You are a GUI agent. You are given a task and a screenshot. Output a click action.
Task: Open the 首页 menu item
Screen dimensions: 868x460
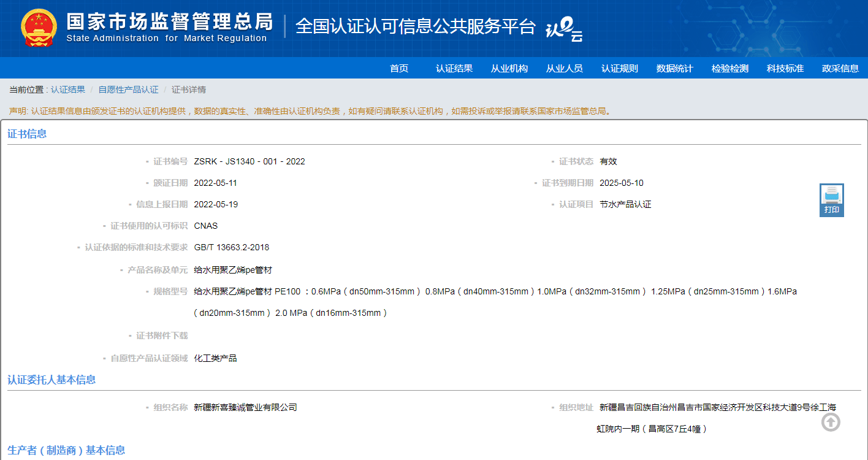click(x=399, y=68)
